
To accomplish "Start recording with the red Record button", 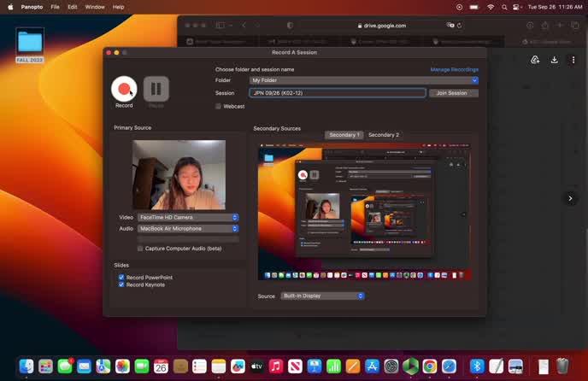I will click(124, 88).
